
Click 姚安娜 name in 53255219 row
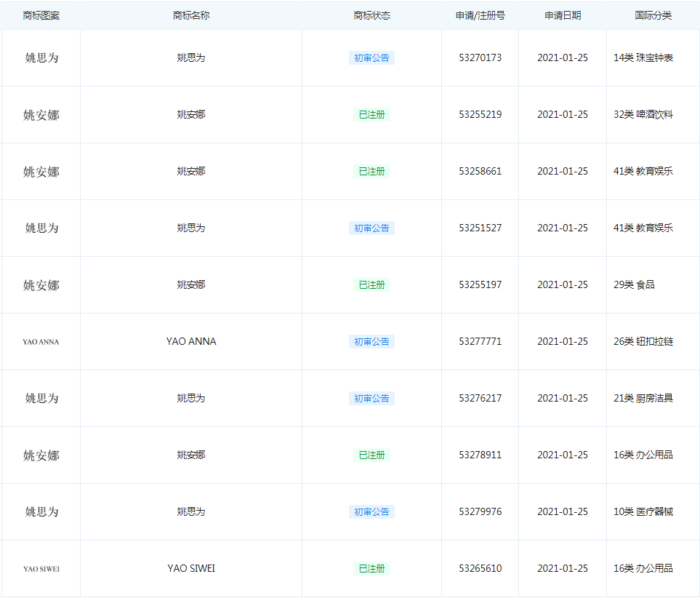click(x=191, y=114)
